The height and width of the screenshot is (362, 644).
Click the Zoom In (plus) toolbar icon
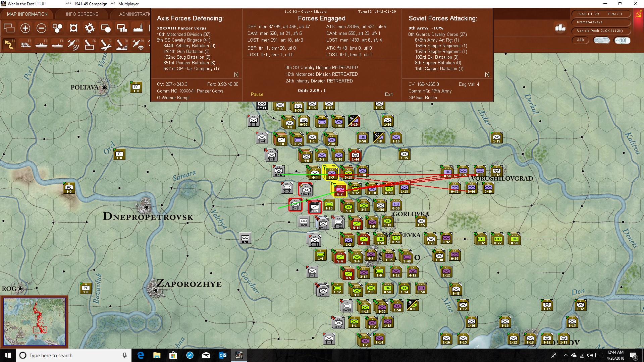(x=25, y=28)
